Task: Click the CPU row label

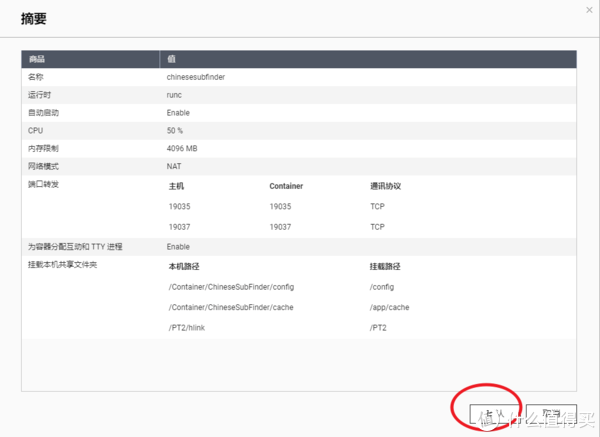Action: [35, 130]
